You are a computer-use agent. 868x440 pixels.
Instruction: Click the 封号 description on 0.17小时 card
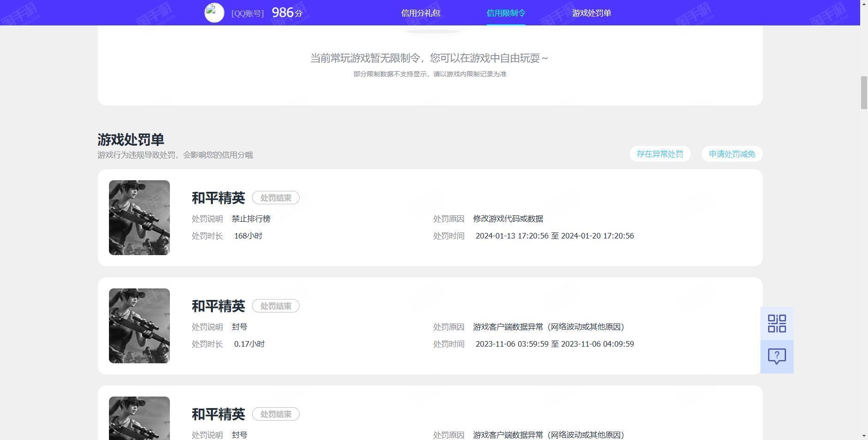pyautogui.click(x=240, y=327)
